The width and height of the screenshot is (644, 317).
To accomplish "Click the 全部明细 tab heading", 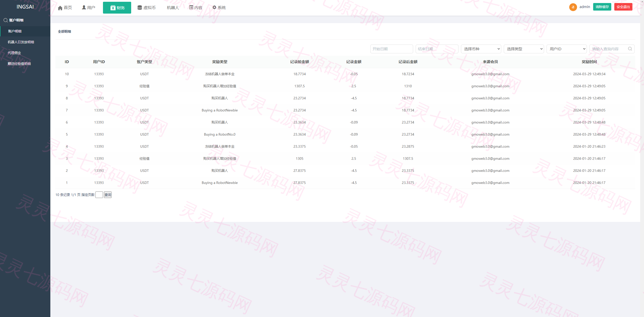I will pos(64,31).
